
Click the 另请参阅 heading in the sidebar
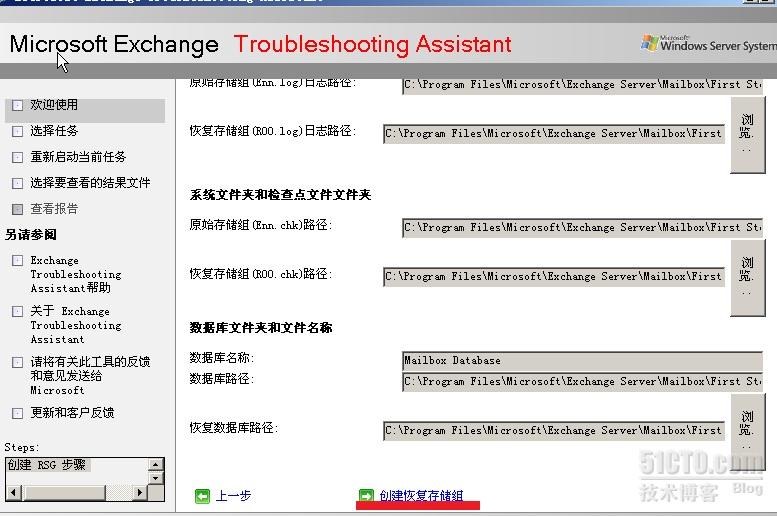point(31,234)
